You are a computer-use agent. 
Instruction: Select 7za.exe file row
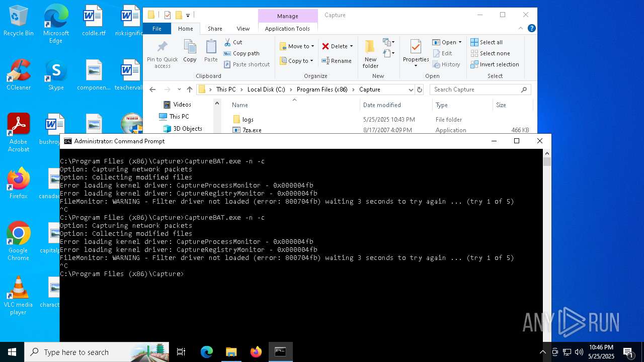pos(381,130)
